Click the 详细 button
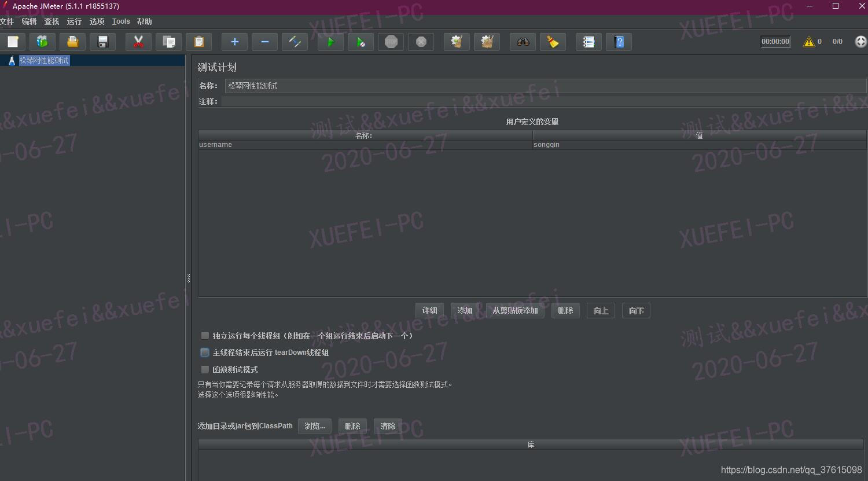The image size is (868, 481). [429, 311]
